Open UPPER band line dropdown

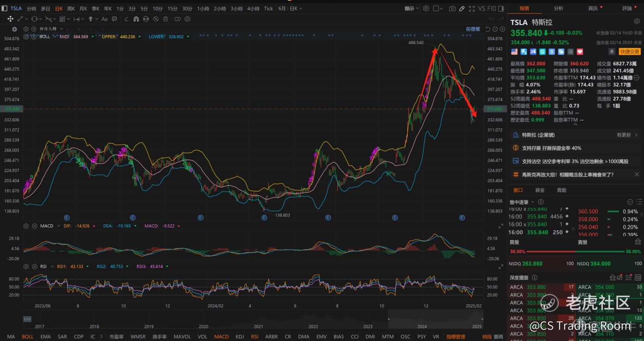140,37
